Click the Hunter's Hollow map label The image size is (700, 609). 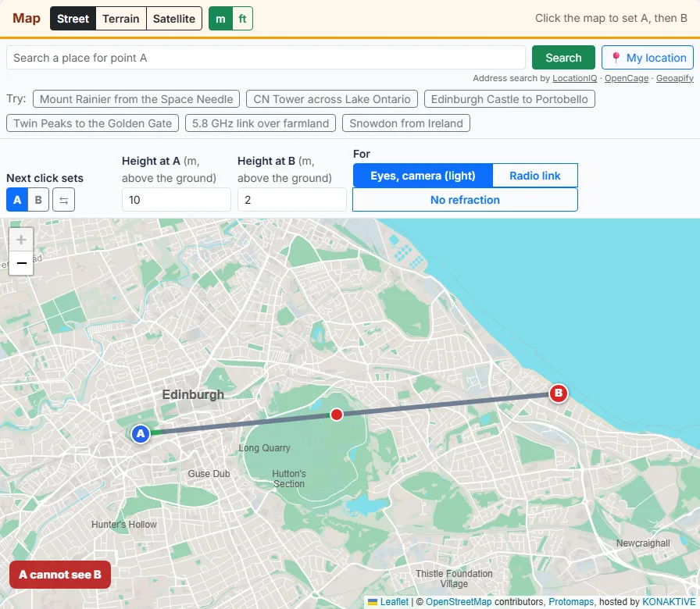[x=124, y=524]
